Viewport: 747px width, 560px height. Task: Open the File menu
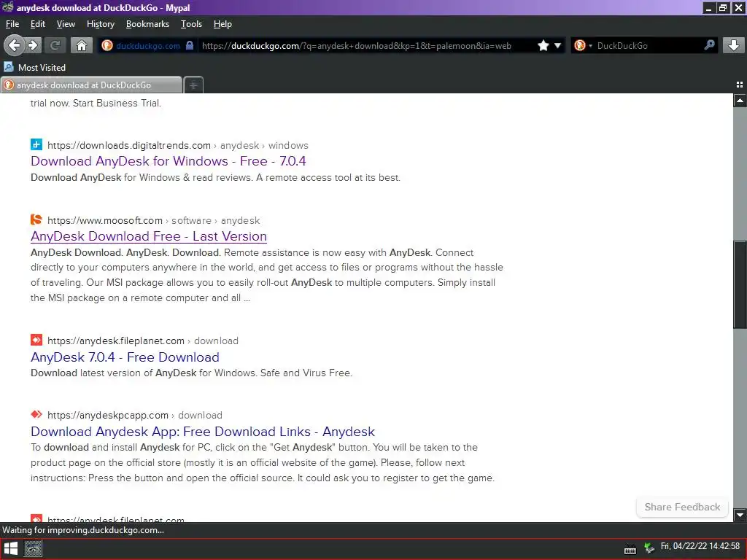click(12, 24)
